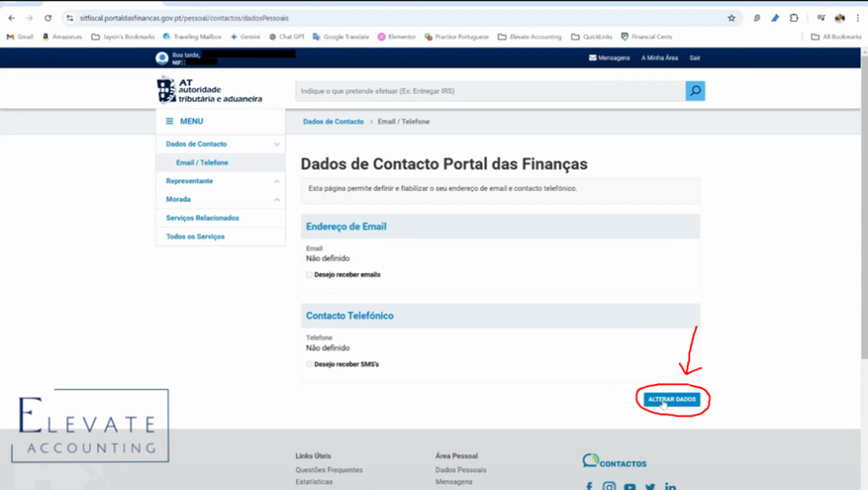Open Contactos via the speech bubble icon
868x490 pixels.
click(x=591, y=460)
